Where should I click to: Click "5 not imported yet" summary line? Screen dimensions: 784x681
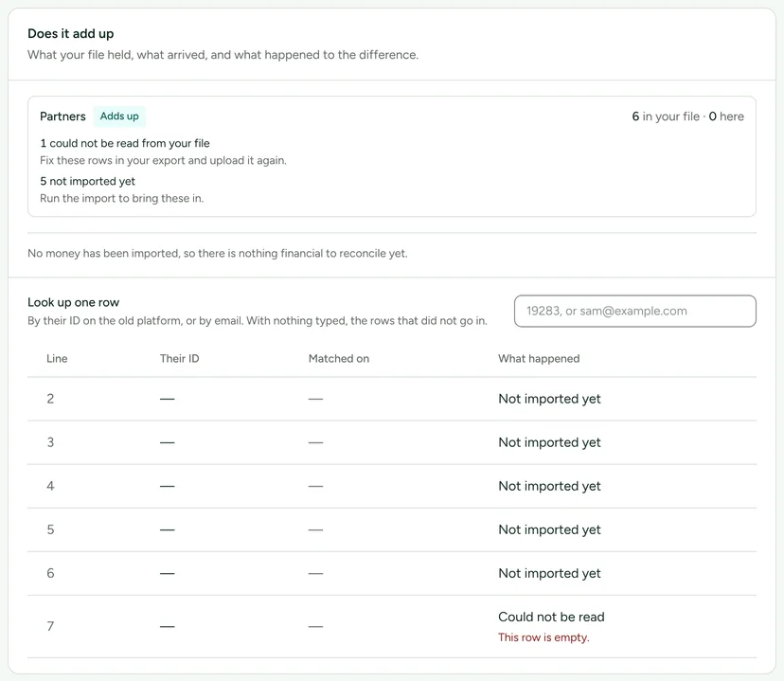[87, 181]
